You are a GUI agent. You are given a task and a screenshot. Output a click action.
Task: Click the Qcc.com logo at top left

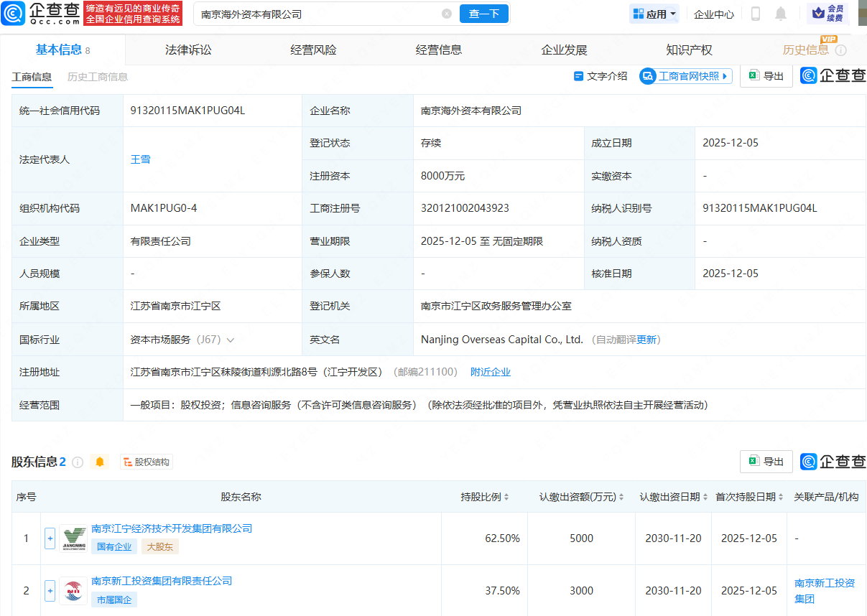(42, 13)
